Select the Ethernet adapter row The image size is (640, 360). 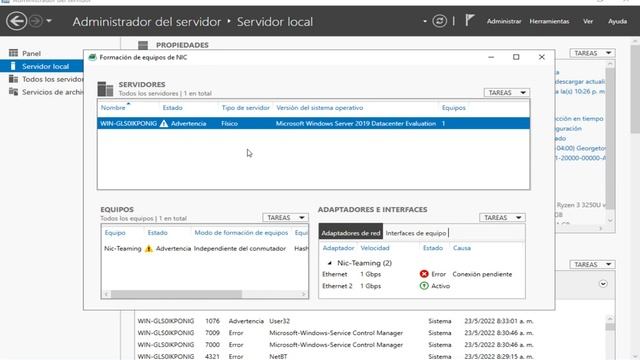(x=422, y=274)
